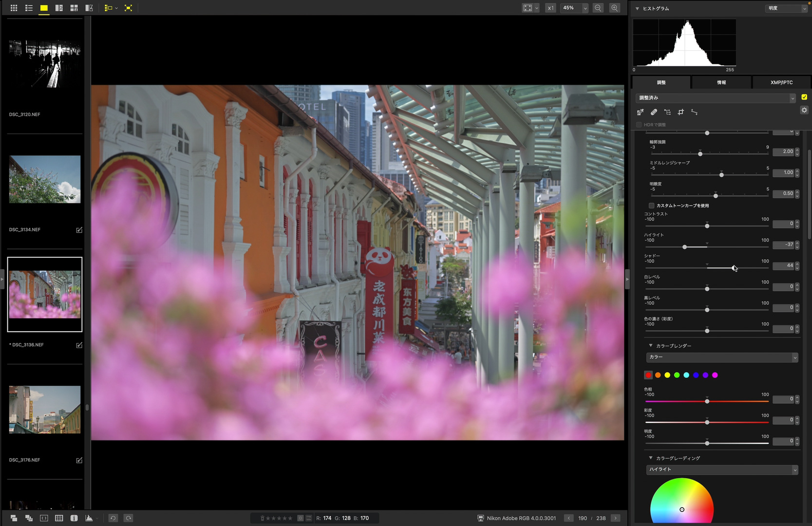This screenshot has height=526, width=812.
Task: Open the histogram overlay icon in bottom bar
Action: pos(89,518)
